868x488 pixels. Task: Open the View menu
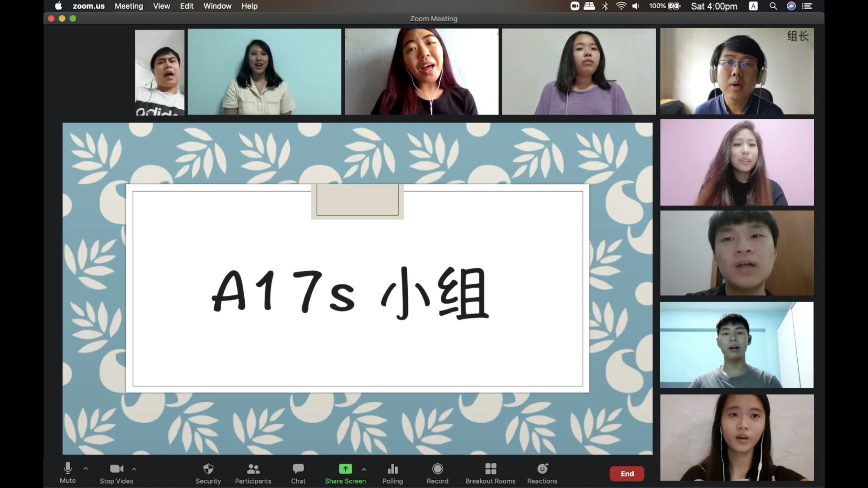[161, 6]
